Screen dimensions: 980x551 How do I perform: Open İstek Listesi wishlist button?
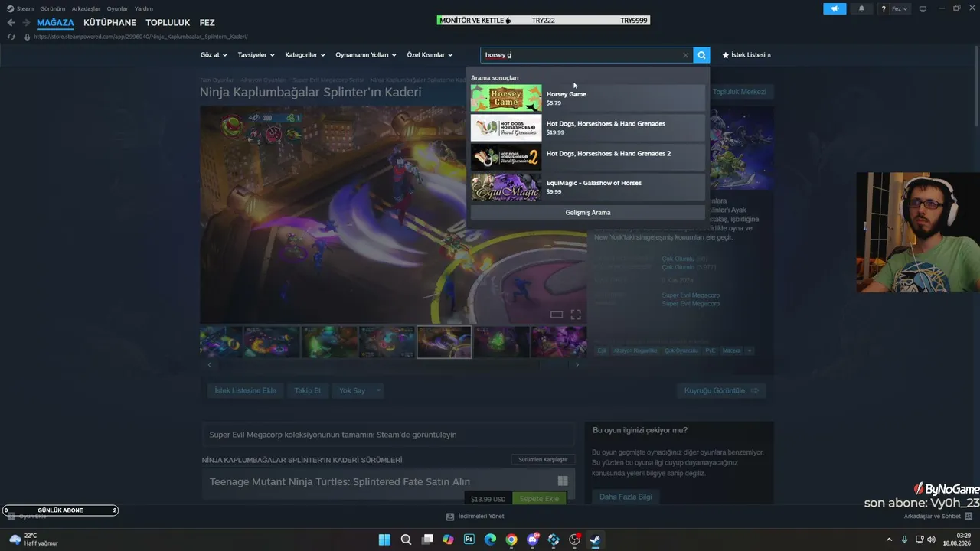[x=746, y=55]
